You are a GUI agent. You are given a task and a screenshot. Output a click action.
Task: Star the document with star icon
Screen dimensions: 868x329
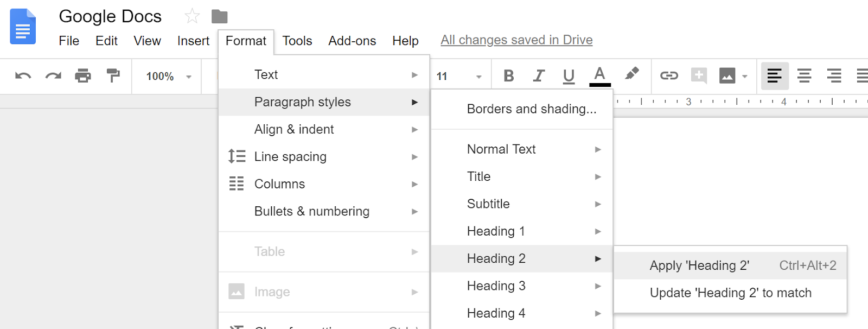point(192,16)
